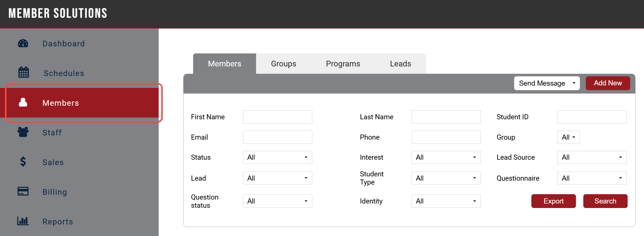Click the Staff group icon
Viewport: 644px width, 236px height.
(23, 132)
